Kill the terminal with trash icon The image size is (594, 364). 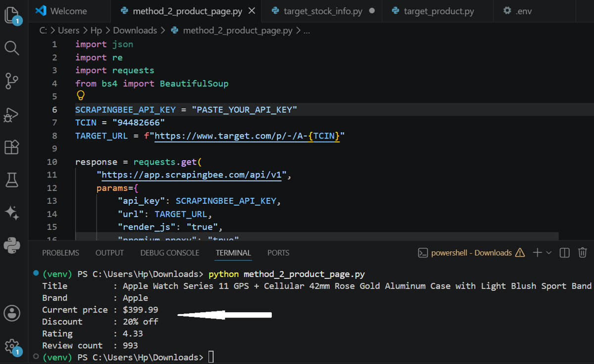[x=583, y=253]
